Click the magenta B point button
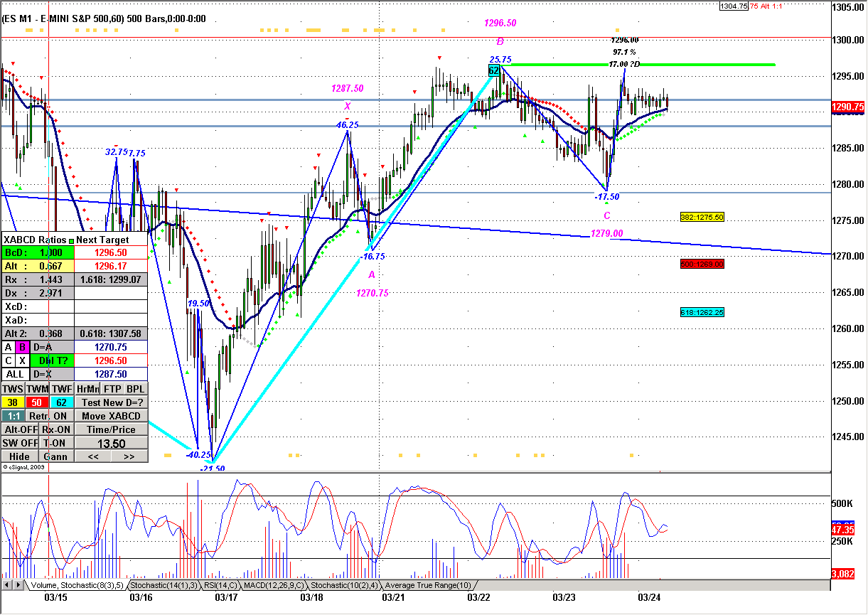Viewport: 868px width, 615px height. tap(22, 347)
